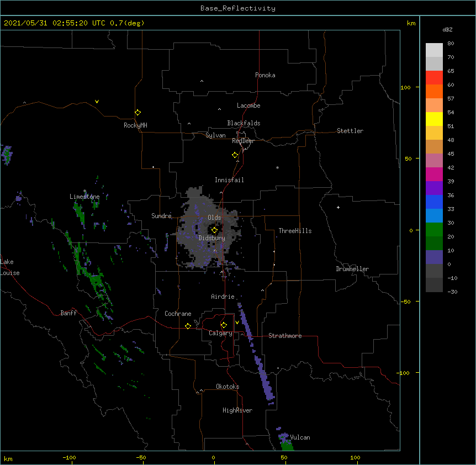Click the yellow diamond marker below Cochrane
The height and width of the screenshot is (465, 476).
[x=188, y=326]
